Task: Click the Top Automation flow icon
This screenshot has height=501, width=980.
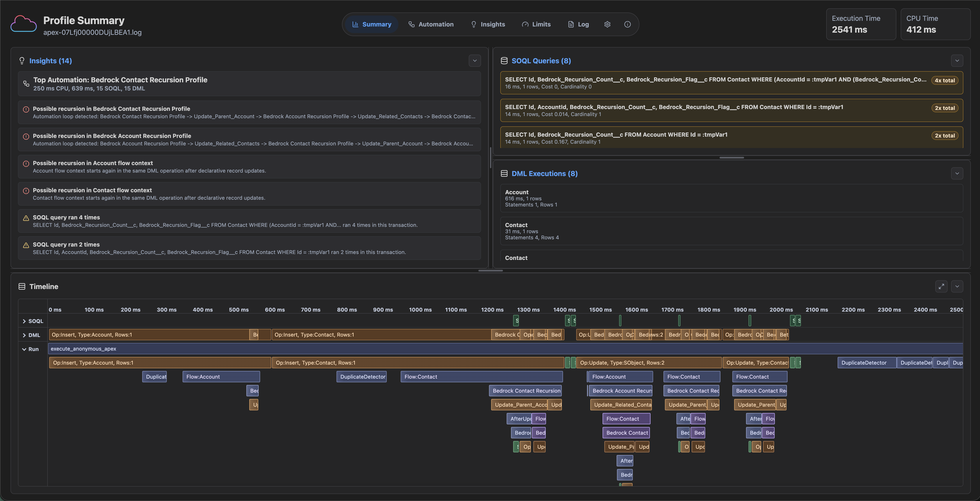Action: tap(26, 84)
